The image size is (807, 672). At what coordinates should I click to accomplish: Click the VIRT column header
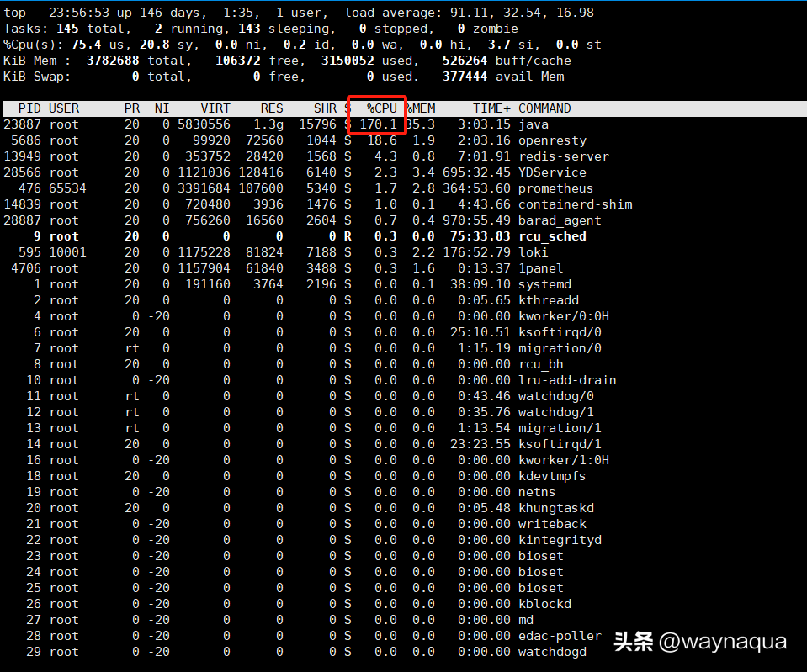click(215, 108)
